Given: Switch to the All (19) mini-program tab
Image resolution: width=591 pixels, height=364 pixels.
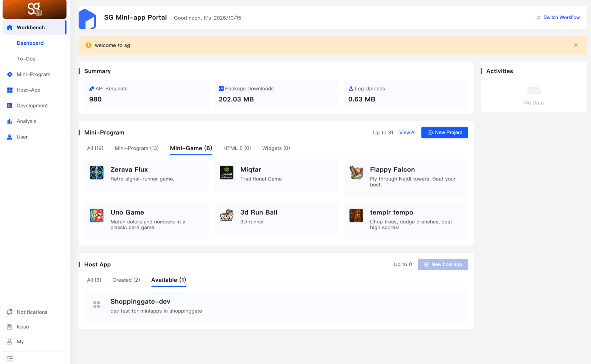Looking at the screenshot, I should click(x=95, y=148).
